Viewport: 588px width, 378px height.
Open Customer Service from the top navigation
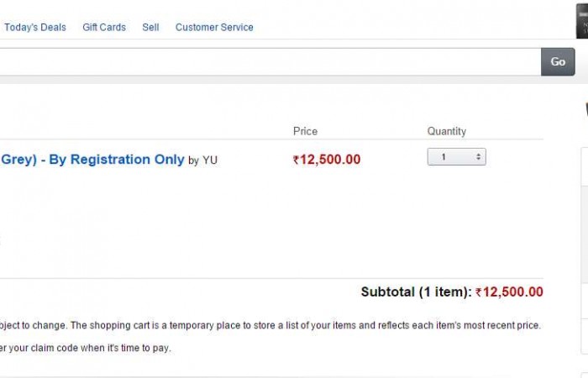[x=214, y=28]
